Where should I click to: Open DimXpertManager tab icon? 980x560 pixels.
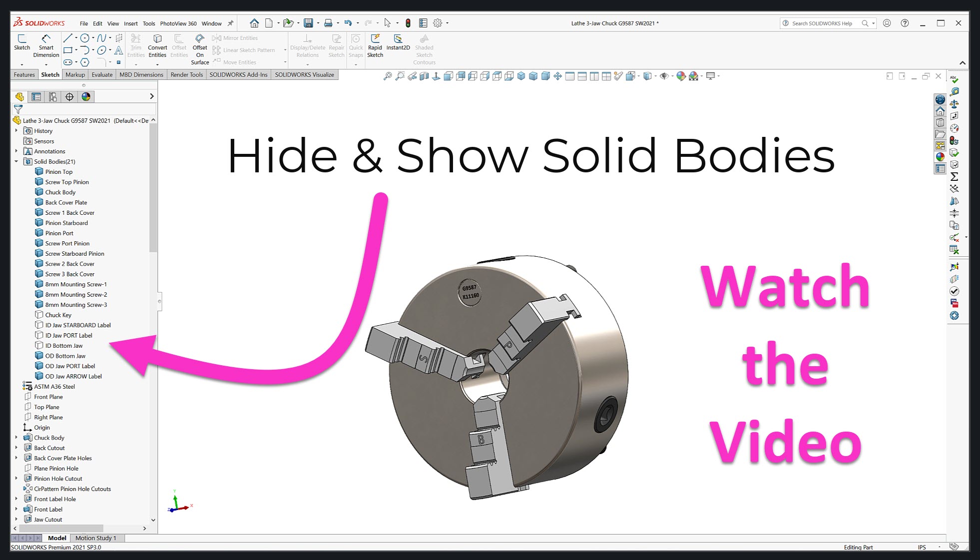(x=69, y=96)
